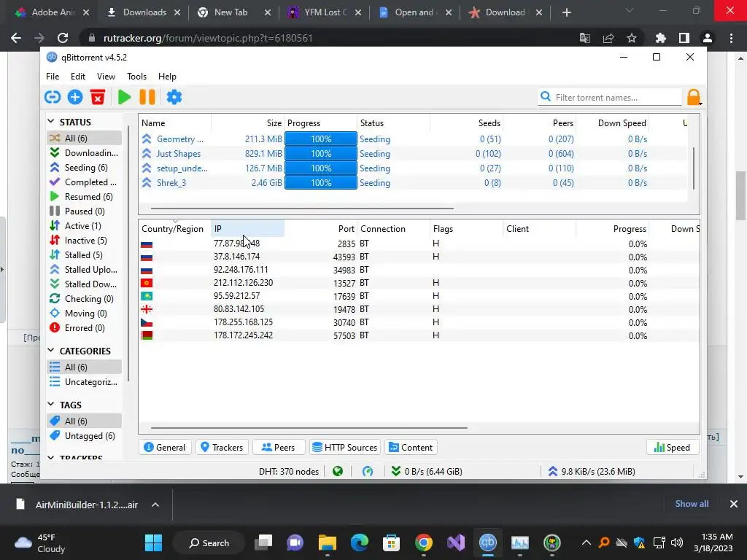This screenshot has width=747, height=560.
Task: Click download speed in status bar
Action: click(x=426, y=472)
